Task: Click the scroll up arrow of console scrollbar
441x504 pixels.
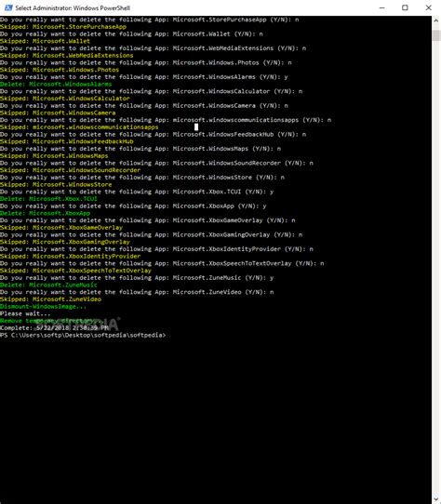Action: pyautogui.click(x=436, y=20)
